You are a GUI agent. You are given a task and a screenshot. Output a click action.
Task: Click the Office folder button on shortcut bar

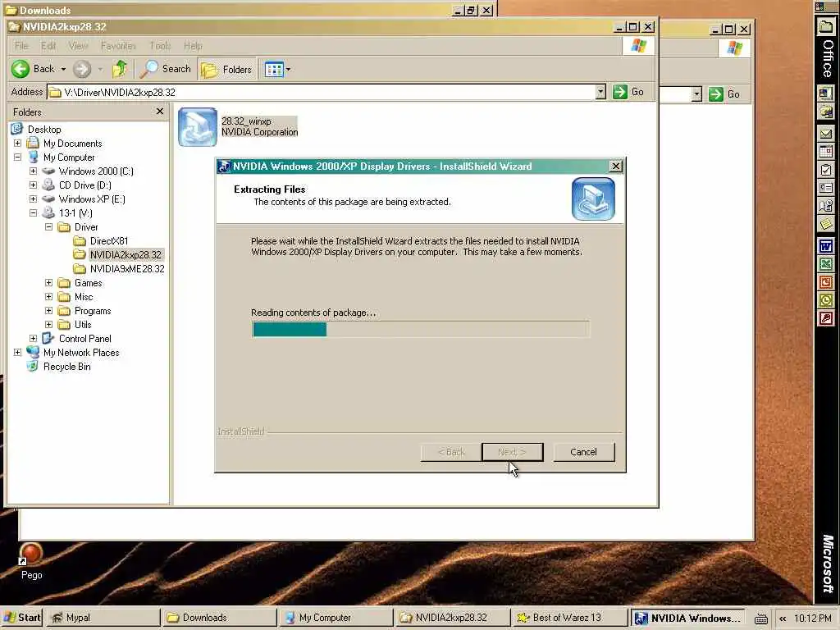coord(826,27)
